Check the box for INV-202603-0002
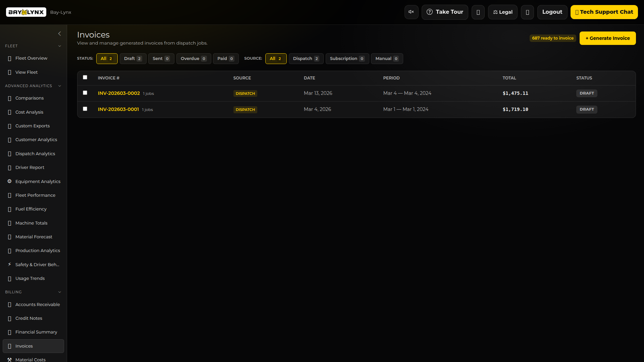644x362 pixels. [x=85, y=93]
